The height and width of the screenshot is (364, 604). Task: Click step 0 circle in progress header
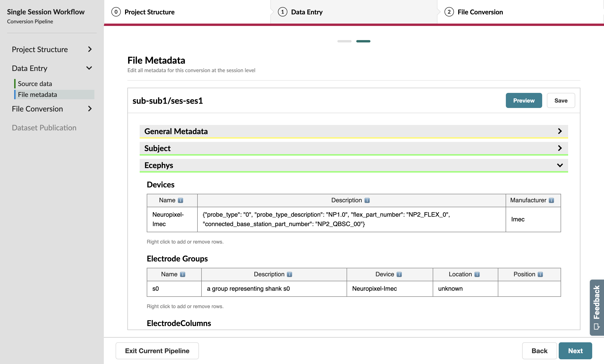[x=116, y=12]
